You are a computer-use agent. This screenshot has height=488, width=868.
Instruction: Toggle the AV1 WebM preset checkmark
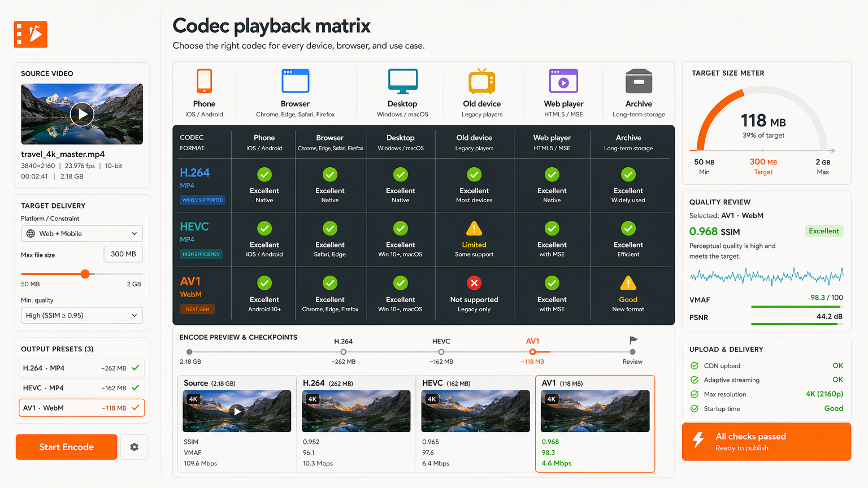[x=136, y=408]
